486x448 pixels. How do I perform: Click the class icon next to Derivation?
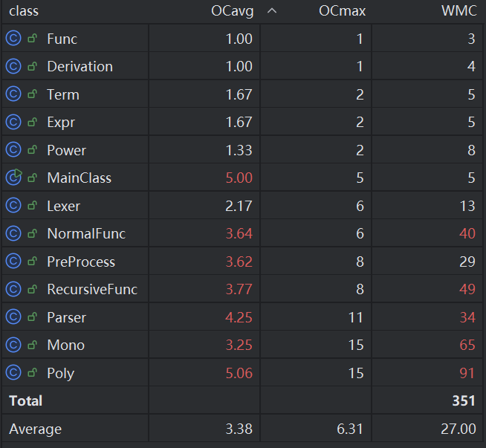point(13,67)
